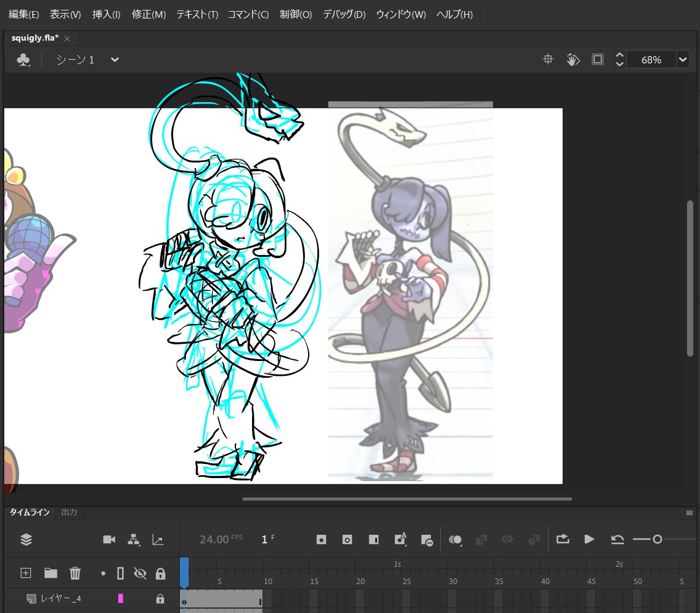The image size is (700, 613).
Task: Click the 68% zoom input field
Action: (651, 60)
